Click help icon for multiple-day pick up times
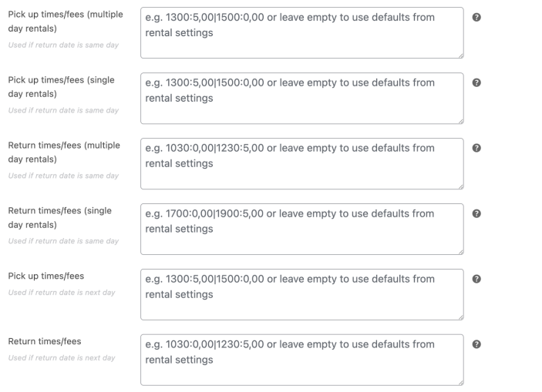The height and width of the screenshot is (392, 542). point(477,17)
